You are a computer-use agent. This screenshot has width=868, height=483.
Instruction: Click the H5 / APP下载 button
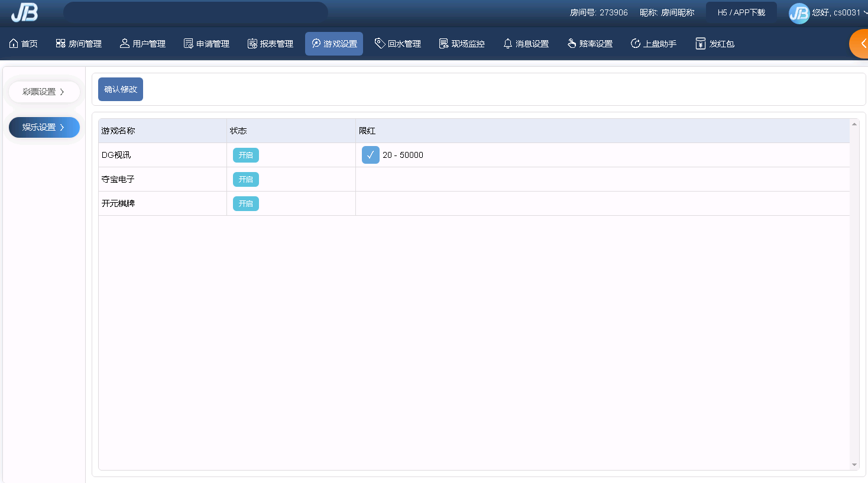[741, 12]
